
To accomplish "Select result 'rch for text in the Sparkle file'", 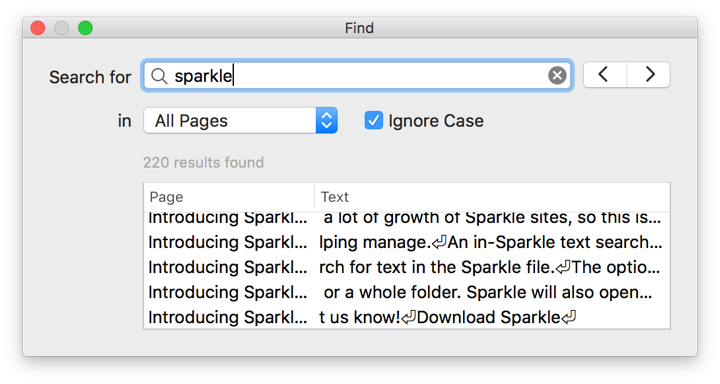I will click(407, 267).
